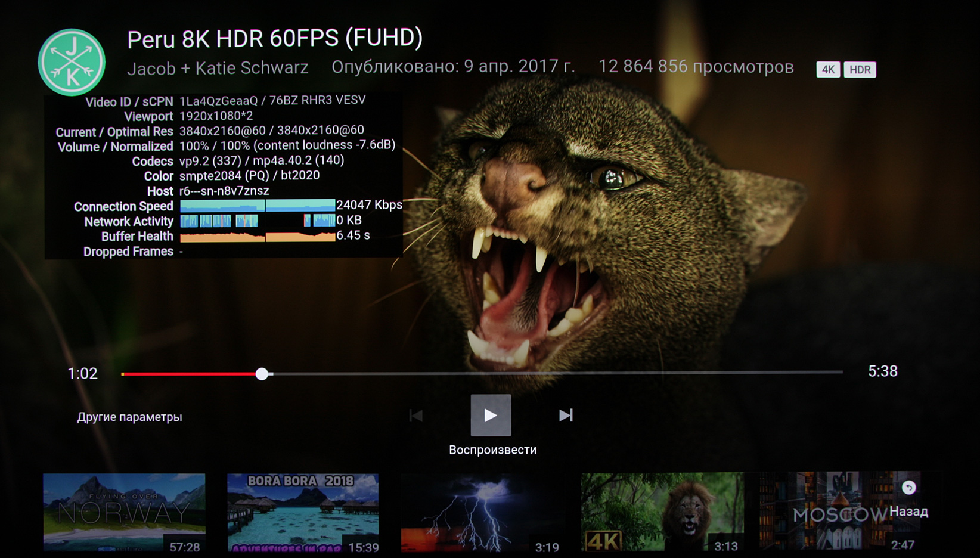Click the Dropped Frames label
This screenshot has height=558, width=980.
(128, 252)
